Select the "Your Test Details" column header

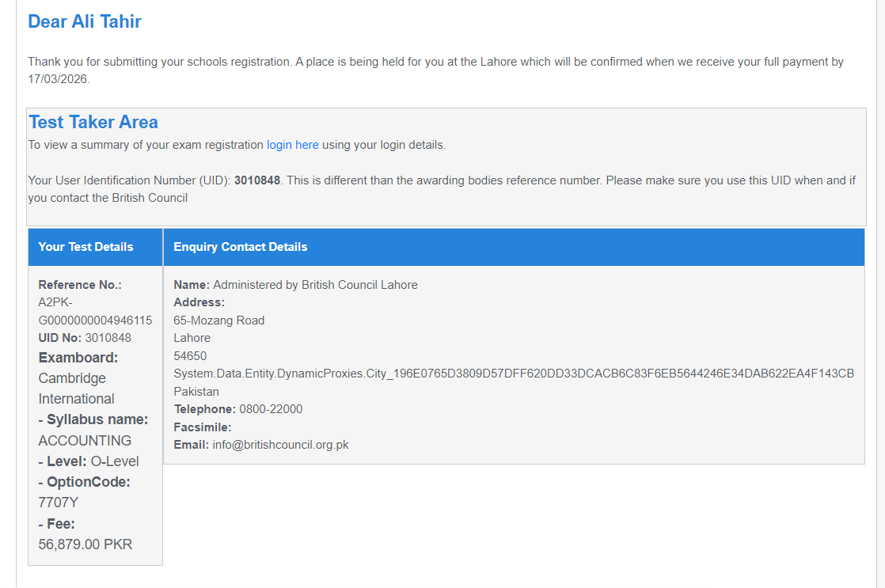coord(85,247)
